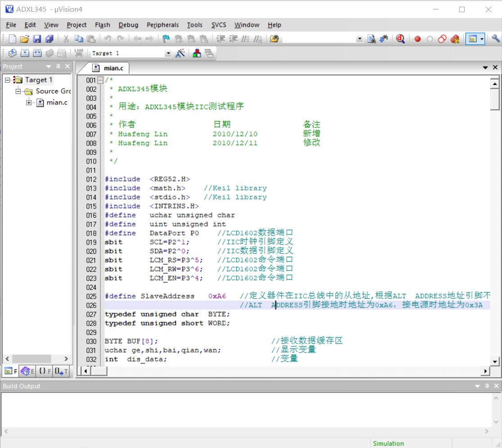Click the Save All icon
Viewport: 502px width, 448px height.
(x=50, y=39)
